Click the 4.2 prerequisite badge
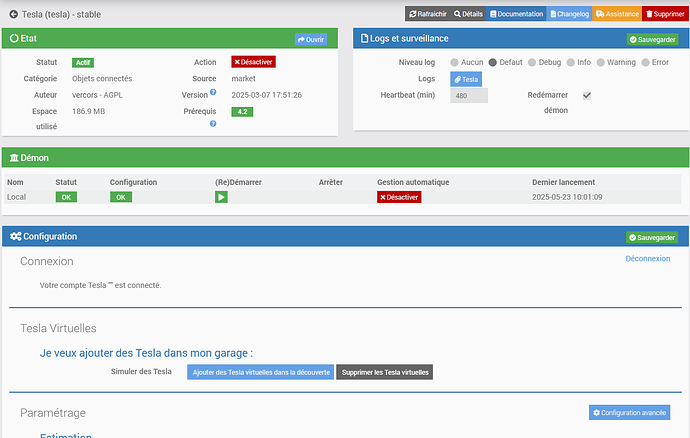Screen dimensions: 690x438 click(x=242, y=112)
